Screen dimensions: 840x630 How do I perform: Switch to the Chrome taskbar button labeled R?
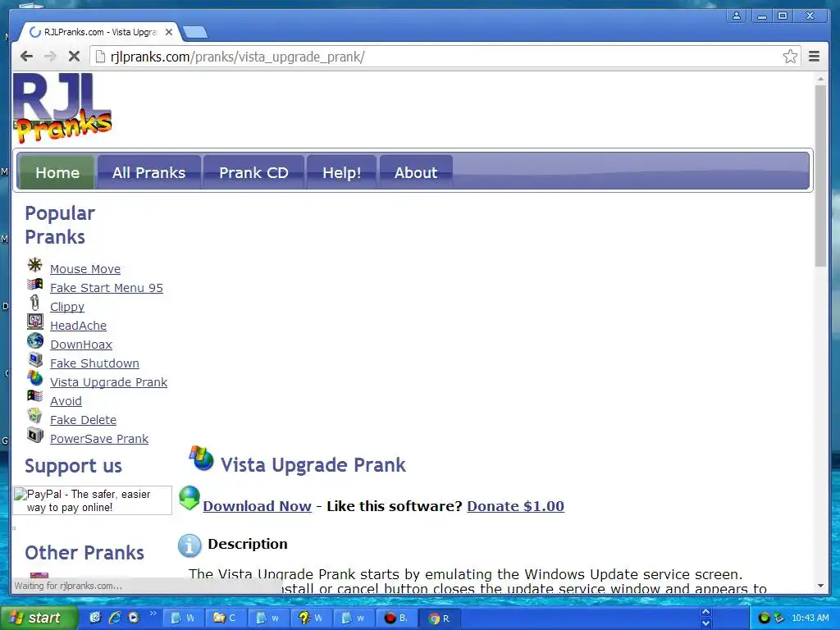(439, 619)
